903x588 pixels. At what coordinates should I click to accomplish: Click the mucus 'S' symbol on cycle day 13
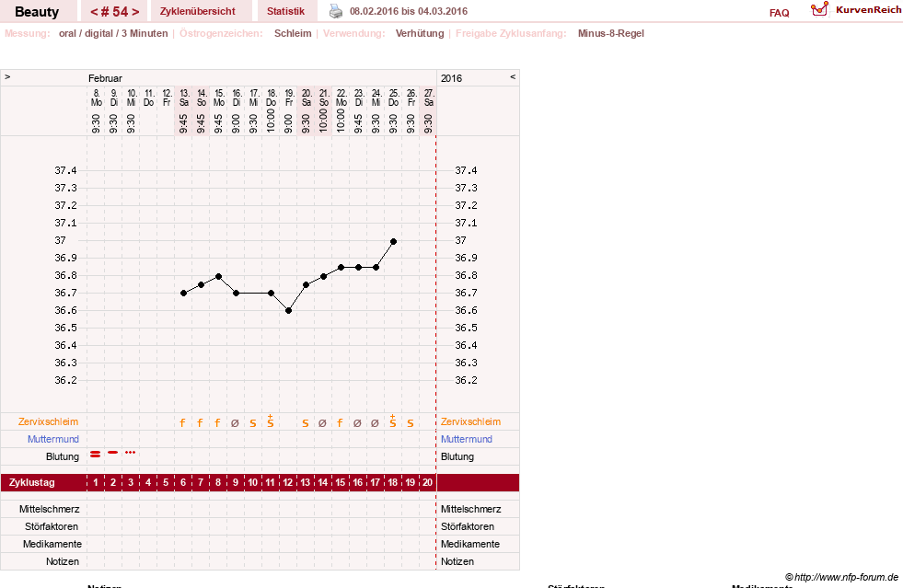[x=306, y=423]
